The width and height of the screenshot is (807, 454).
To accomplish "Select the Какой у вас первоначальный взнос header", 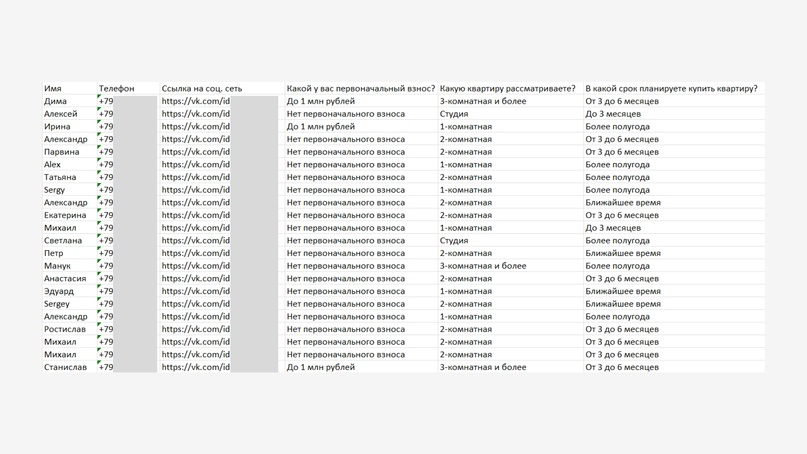I will [360, 89].
